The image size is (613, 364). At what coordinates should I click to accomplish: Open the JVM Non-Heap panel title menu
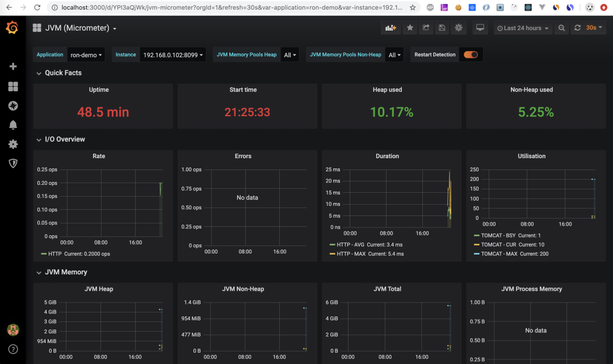click(243, 289)
